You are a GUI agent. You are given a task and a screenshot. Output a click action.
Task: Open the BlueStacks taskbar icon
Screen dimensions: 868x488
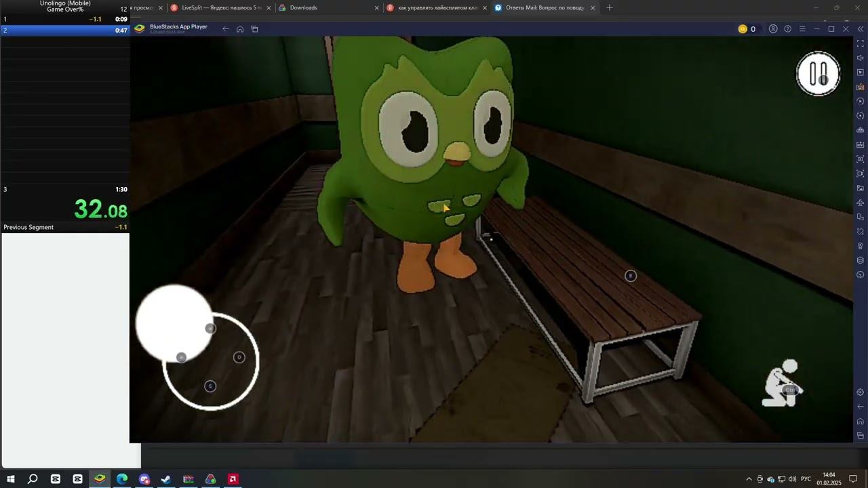tap(100, 479)
